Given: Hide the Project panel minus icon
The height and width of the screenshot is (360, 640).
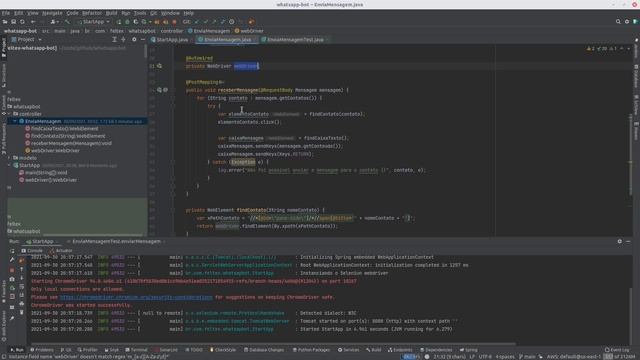Looking at the screenshot, I should pos(142,40).
